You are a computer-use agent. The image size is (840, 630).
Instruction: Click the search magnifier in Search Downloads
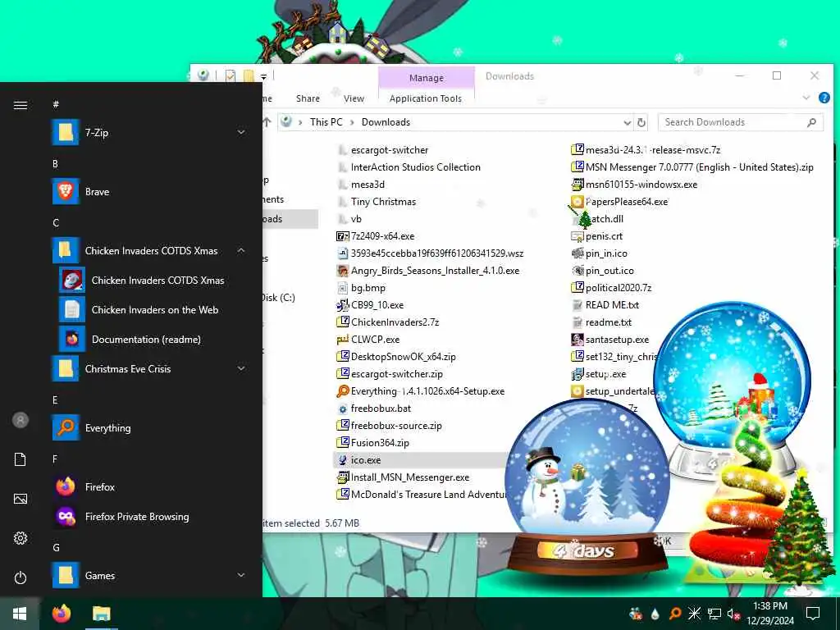(811, 123)
